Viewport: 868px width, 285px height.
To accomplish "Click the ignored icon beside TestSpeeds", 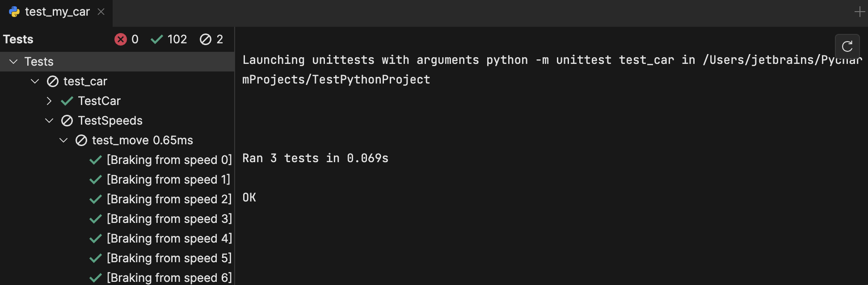I will pyautogui.click(x=67, y=121).
